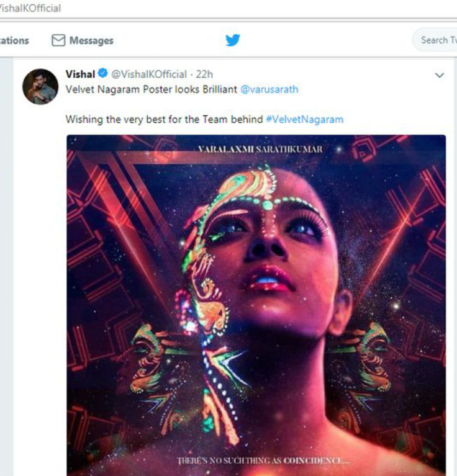Viewport: 457px width, 476px height.
Task: Focus the Search Twitter field
Action: 437,40
